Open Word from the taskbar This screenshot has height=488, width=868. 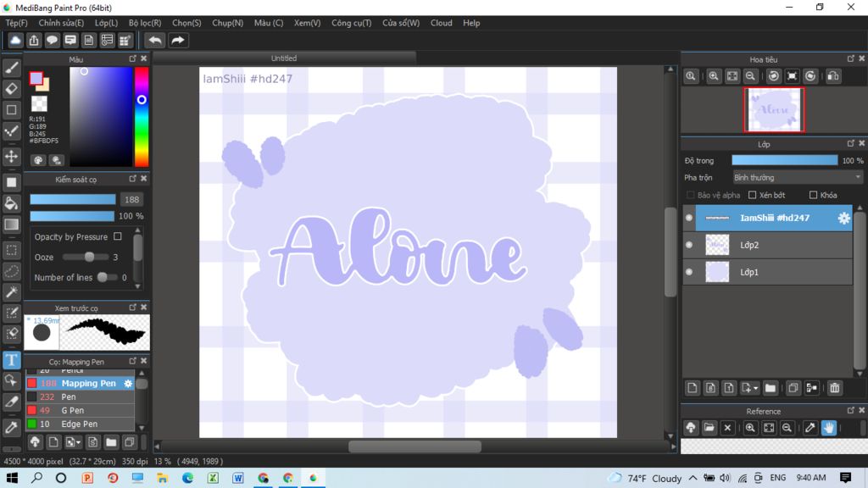237,478
